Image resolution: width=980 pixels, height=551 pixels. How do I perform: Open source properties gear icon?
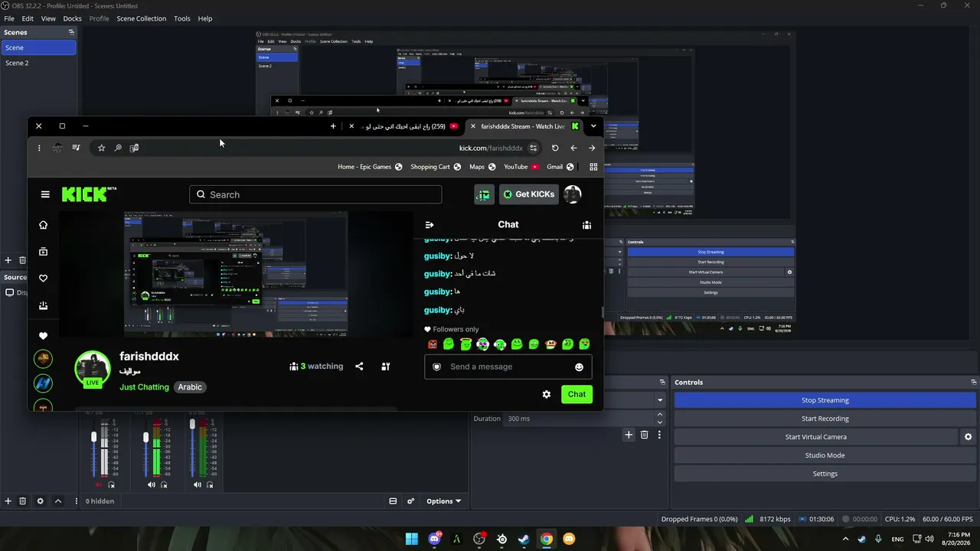(41, 501)
